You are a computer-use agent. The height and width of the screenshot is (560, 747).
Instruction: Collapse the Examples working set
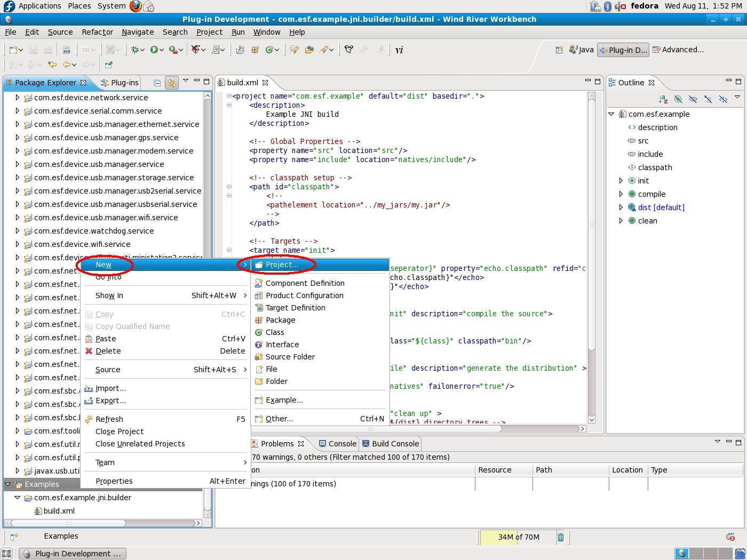coord(7,484)
